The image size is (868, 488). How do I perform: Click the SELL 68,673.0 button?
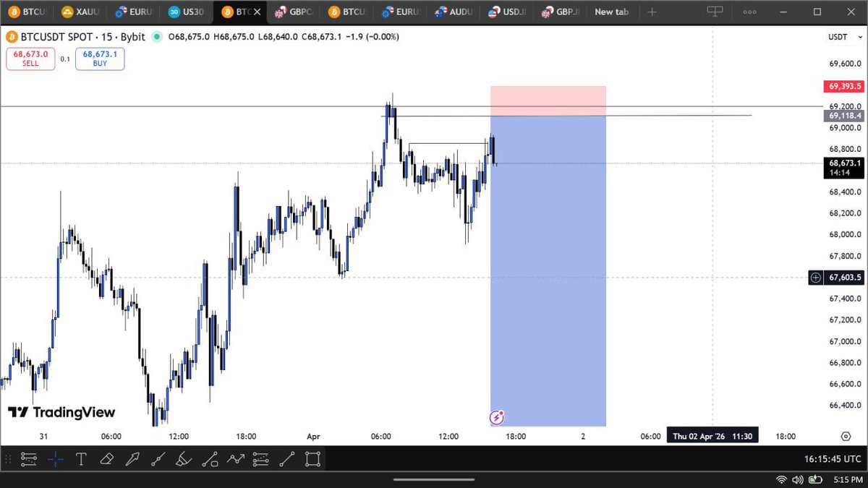coord(30,59)
